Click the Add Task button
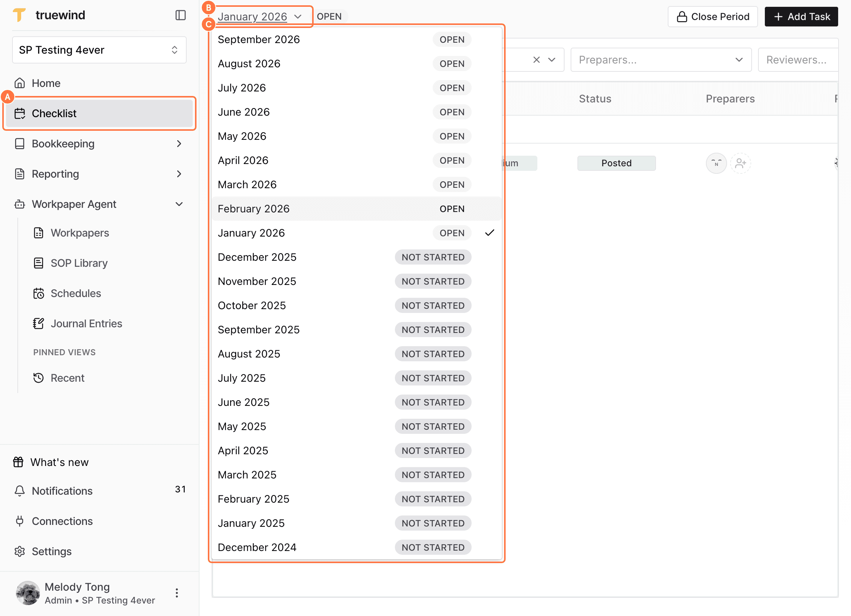Image resolution: width=851 pixels, height=616 pixels. [x=801, y=17]
